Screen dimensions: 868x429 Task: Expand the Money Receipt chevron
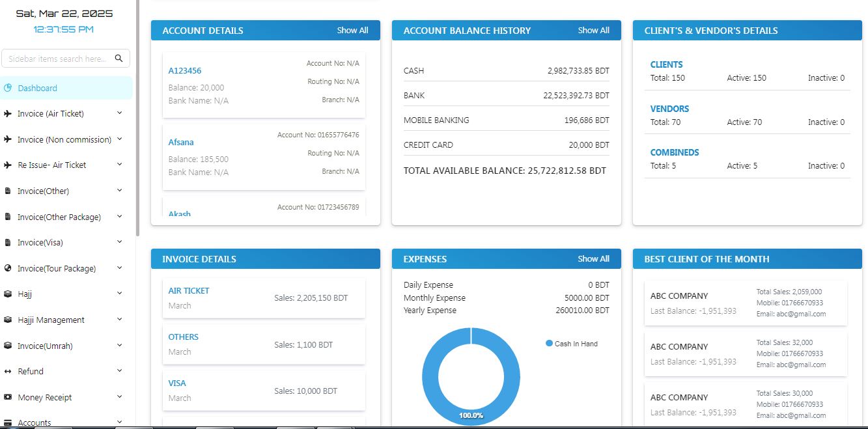(119, 396)
